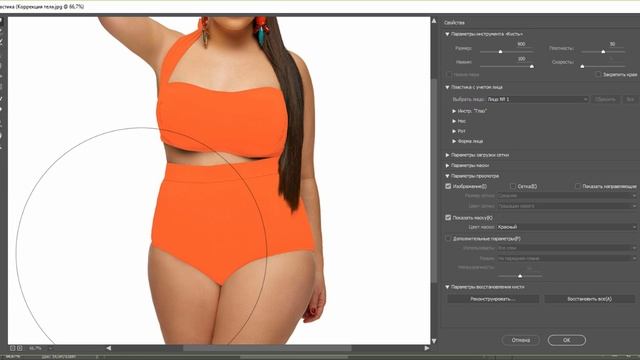
Task: Collapse the Brush Reconstruct Options section
Action: 447,287
